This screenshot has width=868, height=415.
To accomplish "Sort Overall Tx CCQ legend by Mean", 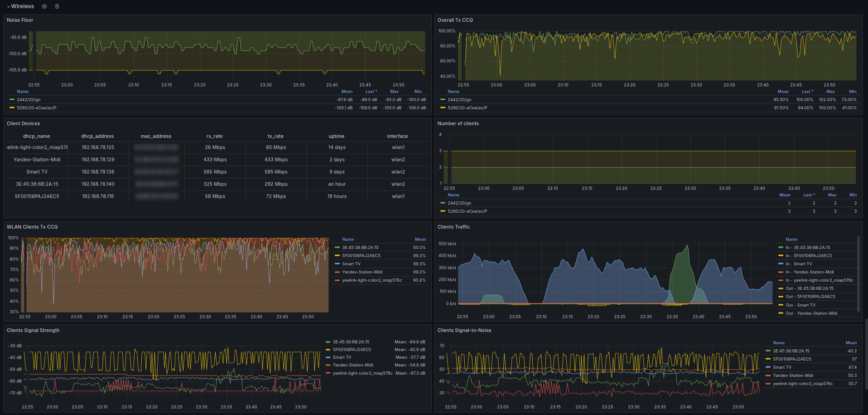I will [x=783, y=92].
